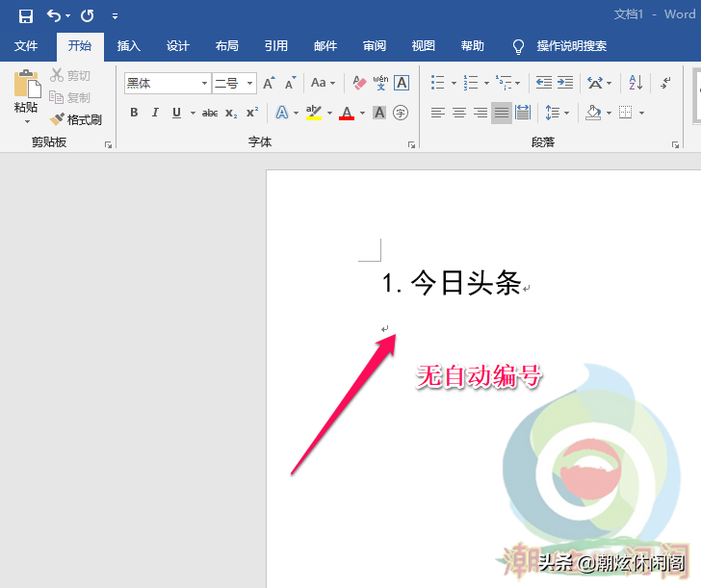
Task: Click the Save icon in quick access toolbar
Action: [x=25, y=16]
